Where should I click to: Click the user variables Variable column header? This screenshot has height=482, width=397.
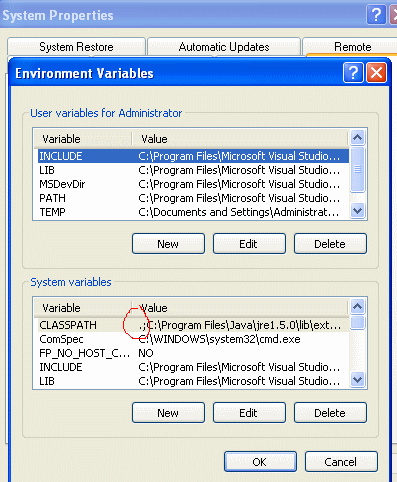click(x=83, y=139)
